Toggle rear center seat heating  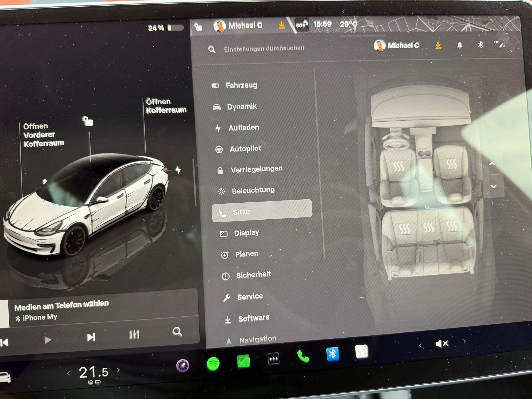coord(429,227)
